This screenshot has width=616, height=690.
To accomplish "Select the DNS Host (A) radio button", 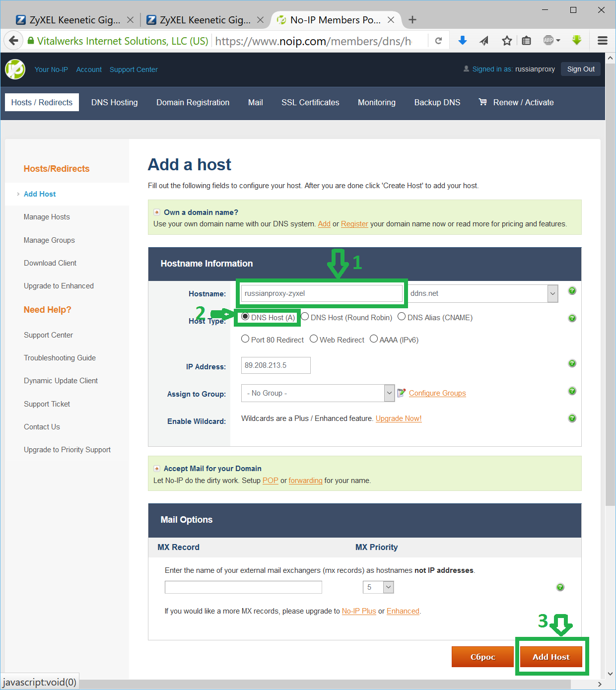I will [245, 317].
